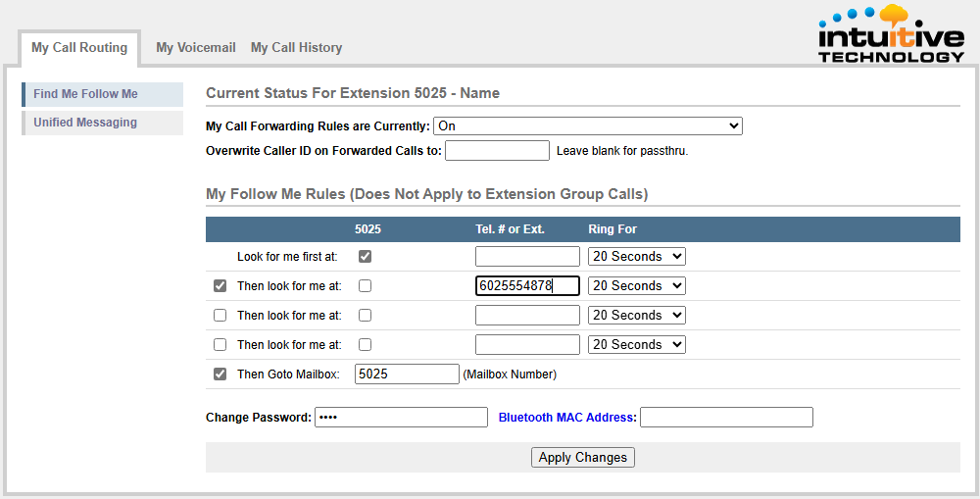Open Unified Messaging sidebar item
The image size is (980, 499).
103,123
